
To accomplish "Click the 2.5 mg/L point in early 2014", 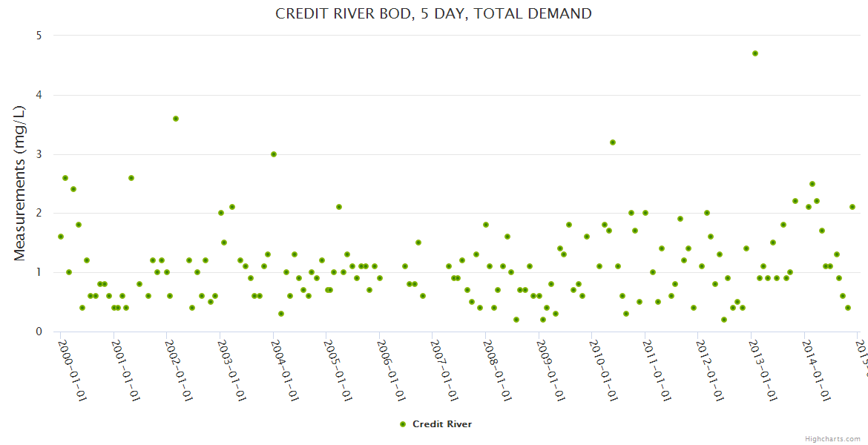I will (x=812, y=184).
